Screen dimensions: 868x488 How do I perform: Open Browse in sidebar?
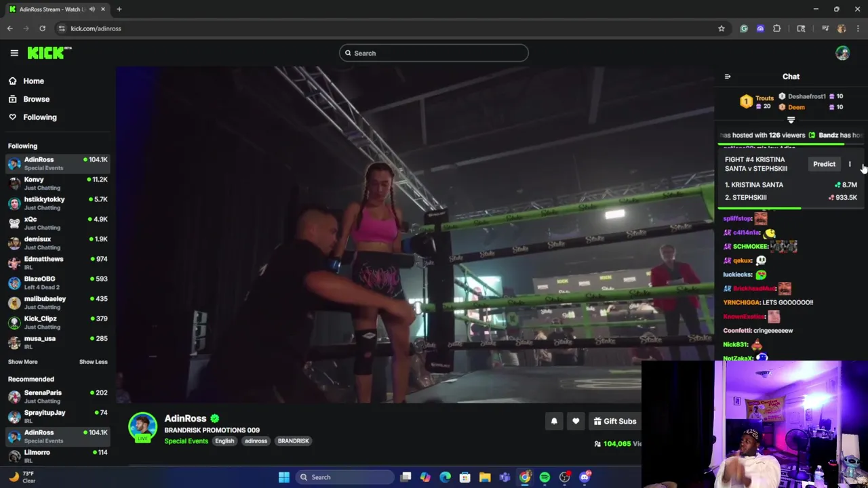click(x=28, y=99)
